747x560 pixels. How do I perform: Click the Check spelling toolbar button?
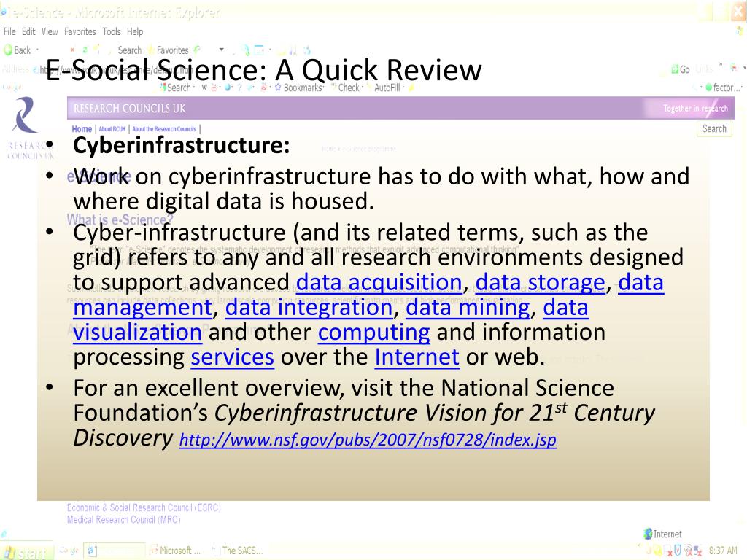click(x=347, y=87)
